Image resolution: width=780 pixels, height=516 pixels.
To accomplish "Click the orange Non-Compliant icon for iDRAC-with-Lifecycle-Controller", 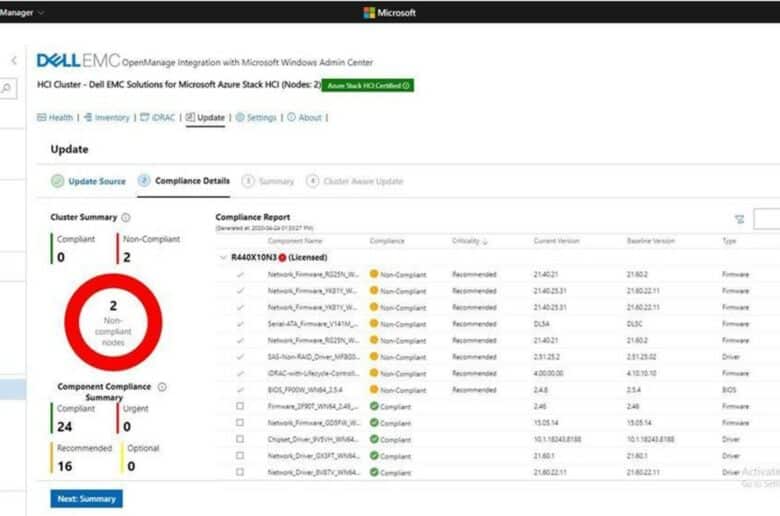I will pos(374,373).
